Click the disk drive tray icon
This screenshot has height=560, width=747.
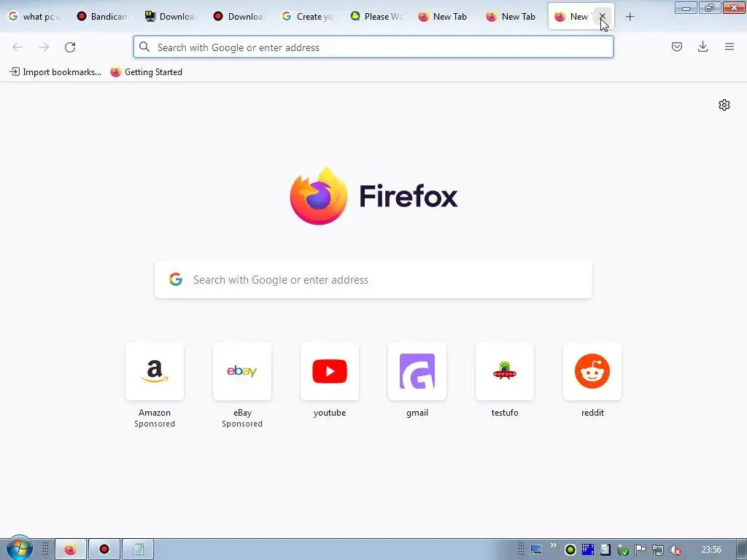(605, 550)
